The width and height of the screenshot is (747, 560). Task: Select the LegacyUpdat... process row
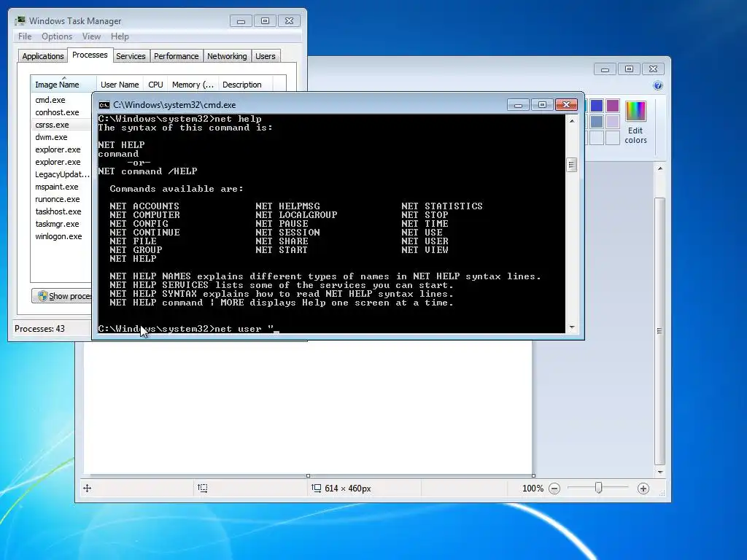pos(62,174)
